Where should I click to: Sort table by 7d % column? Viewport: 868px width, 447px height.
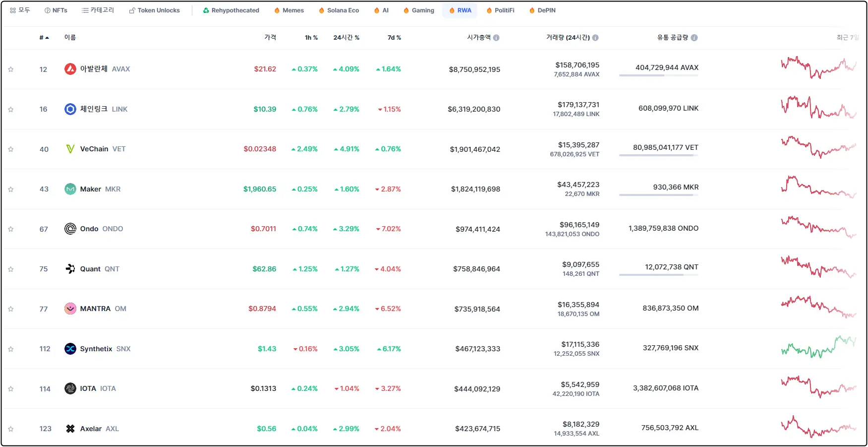[394, 38]
